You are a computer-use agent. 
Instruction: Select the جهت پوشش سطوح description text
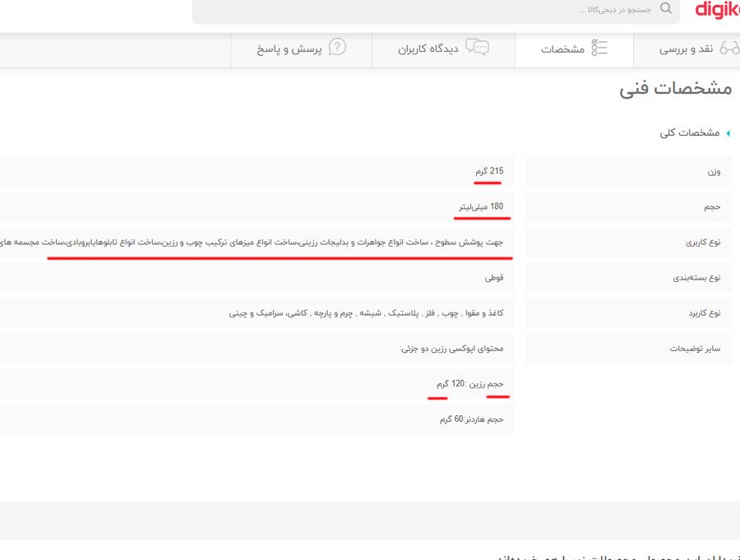point(252,243)
